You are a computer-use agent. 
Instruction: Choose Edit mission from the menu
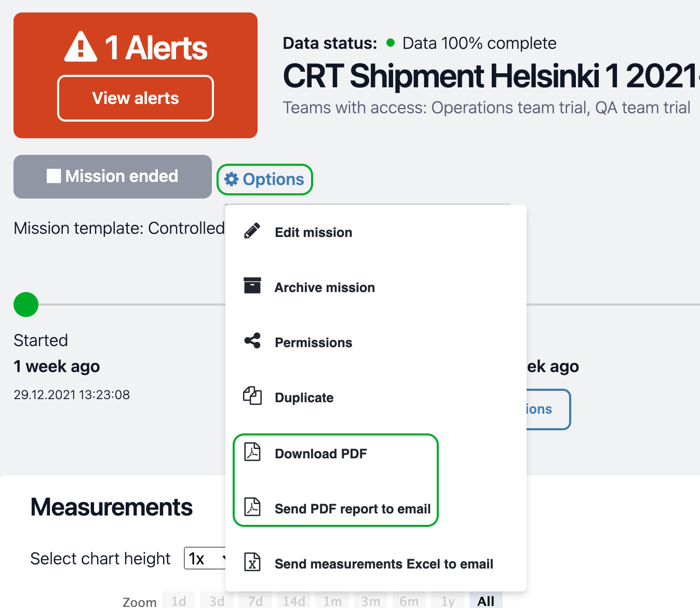[x=376, y=232]
